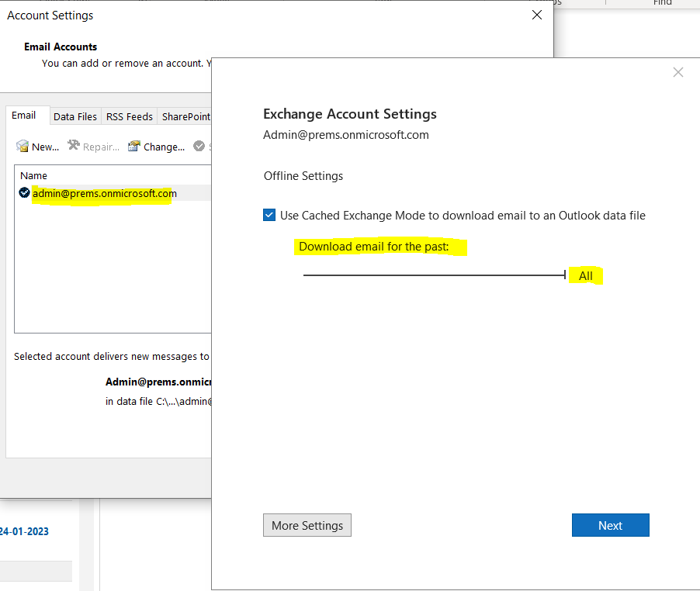Viewport: 700px width, 591px height.
Task: Click the Change account icon
Action: (134, 146)
